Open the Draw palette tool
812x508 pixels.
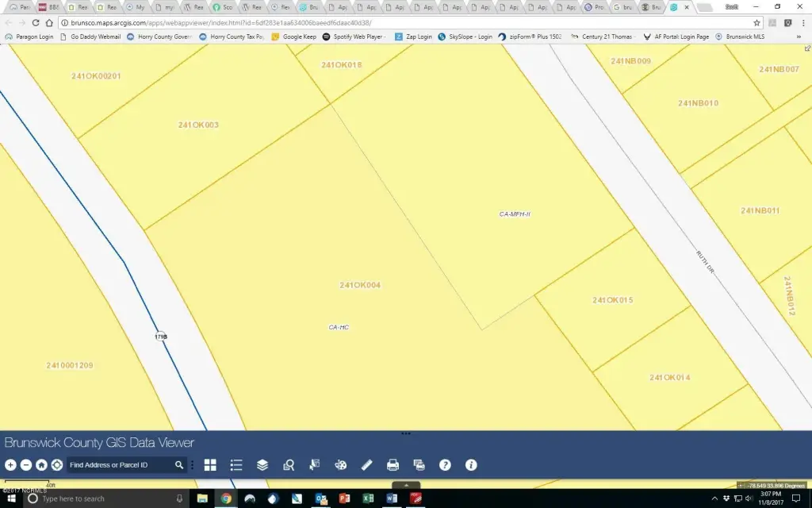[341, 465]
